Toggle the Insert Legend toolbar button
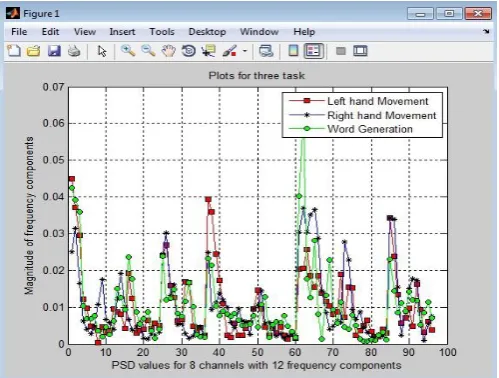The height and width of the screenshot is (378, 499). 313,51
